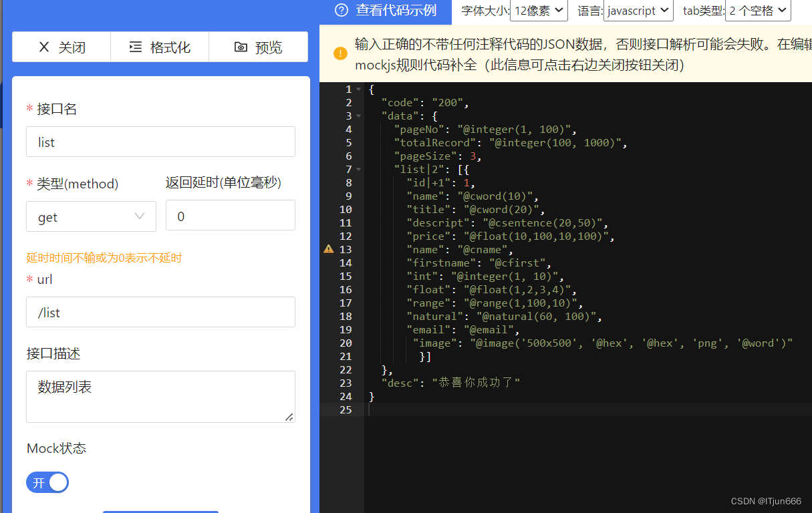The image size is (812, 513).
Task: Open the javascript language dropdown
Action: click(638, 11)
